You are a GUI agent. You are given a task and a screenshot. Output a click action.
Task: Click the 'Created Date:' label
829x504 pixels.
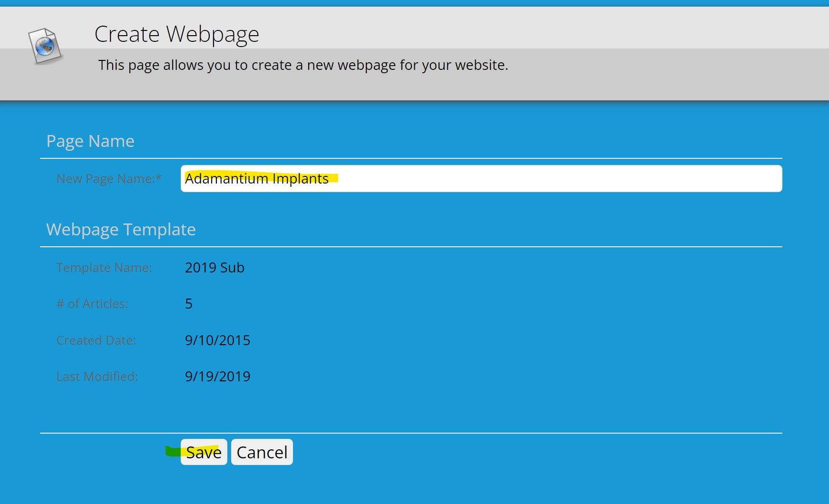click(96, 340)
